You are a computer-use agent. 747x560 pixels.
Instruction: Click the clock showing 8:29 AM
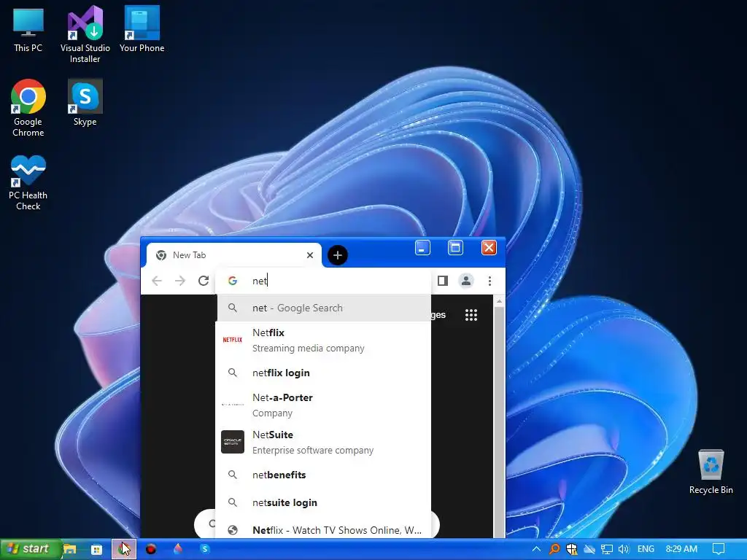tap(681, 549)
